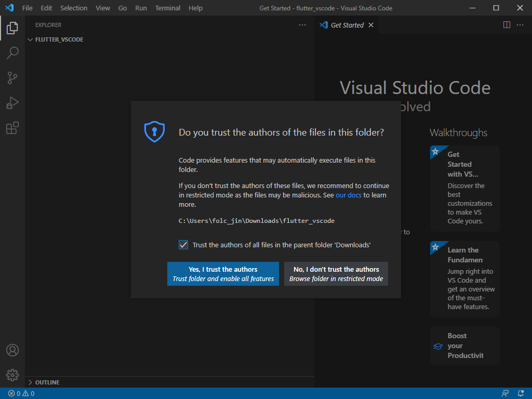Viewport: 532px width, 399px height.
Task: Open the Search view in activity bar
Action: pos(12,53)
